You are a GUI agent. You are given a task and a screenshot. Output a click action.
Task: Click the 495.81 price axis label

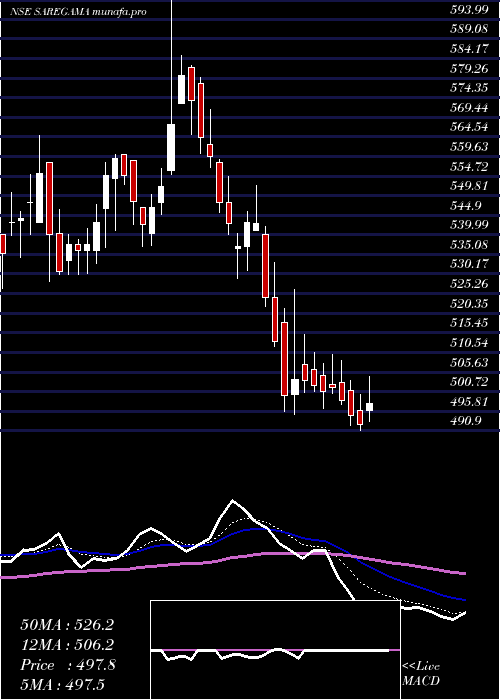pyautogui.click(x=469, y=401)
